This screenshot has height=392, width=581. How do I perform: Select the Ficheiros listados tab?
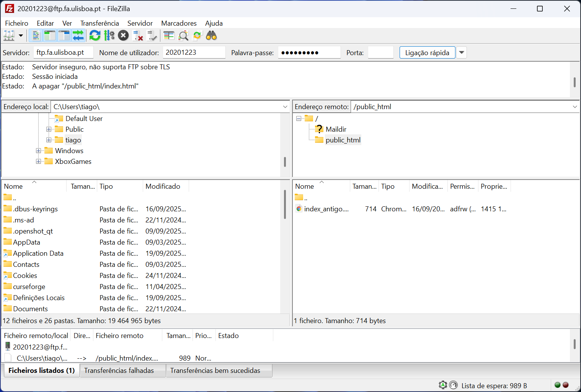[x=41, y=370]
